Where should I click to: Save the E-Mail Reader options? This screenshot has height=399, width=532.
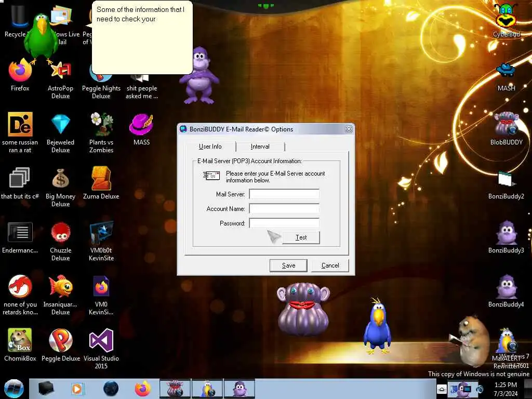(x=288, y=265)
